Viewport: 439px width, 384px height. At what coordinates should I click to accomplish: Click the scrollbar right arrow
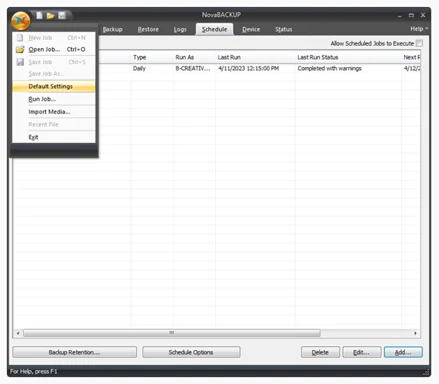pos(415,333)
